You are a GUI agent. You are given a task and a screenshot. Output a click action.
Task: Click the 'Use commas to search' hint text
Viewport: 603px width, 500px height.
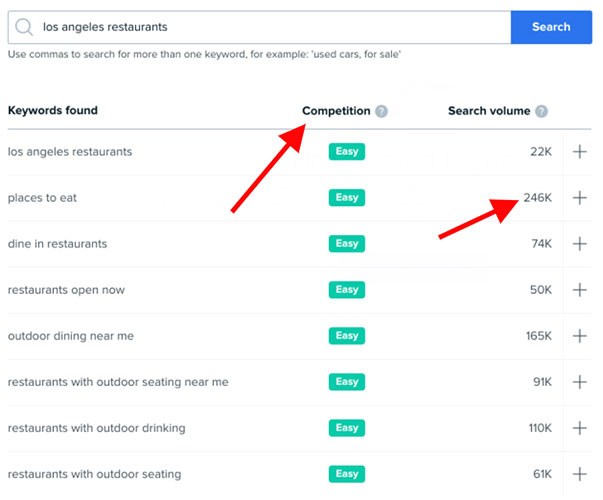(204, 54)
